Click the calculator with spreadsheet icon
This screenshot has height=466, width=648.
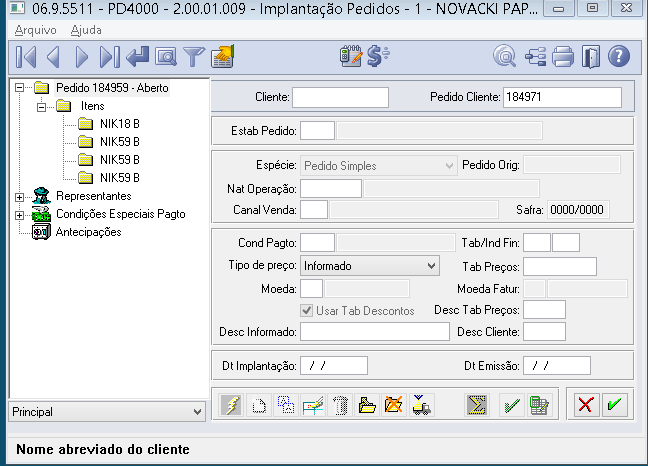coord(539,405)
